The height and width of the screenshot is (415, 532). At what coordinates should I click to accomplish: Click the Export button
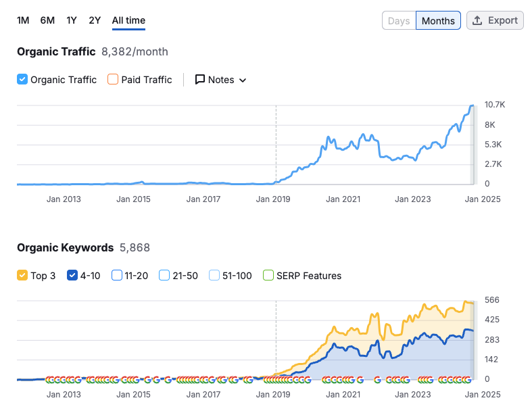tap(495, 20)
